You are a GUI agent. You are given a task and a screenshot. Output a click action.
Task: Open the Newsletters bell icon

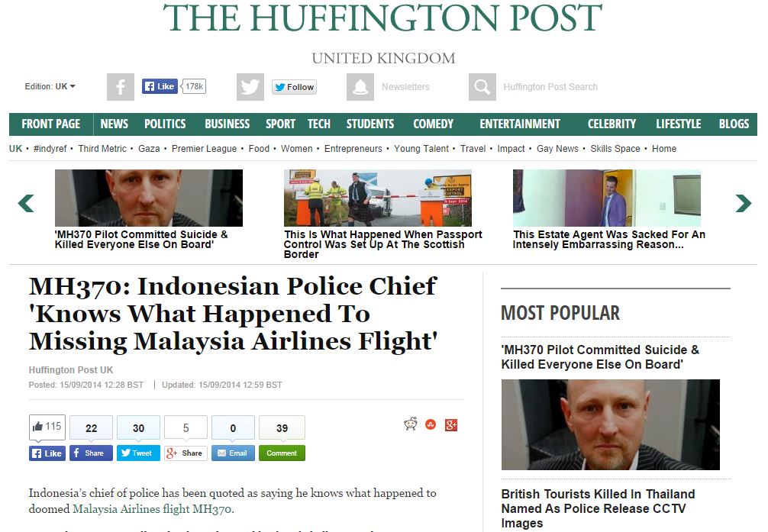(x=360, y=87)
